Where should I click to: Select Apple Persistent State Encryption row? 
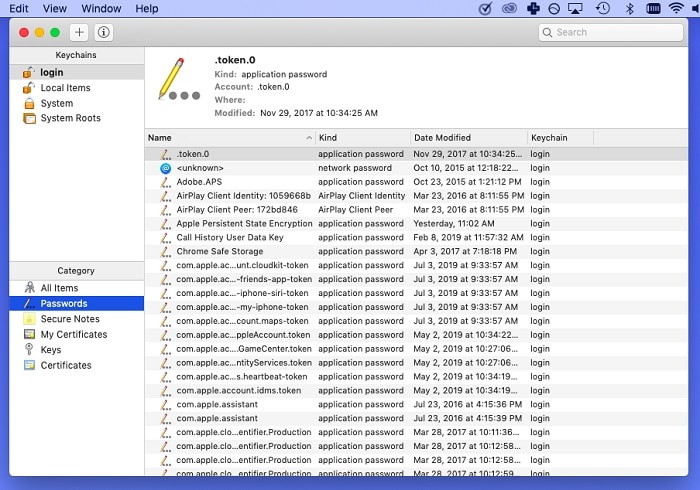click(416, 223)
